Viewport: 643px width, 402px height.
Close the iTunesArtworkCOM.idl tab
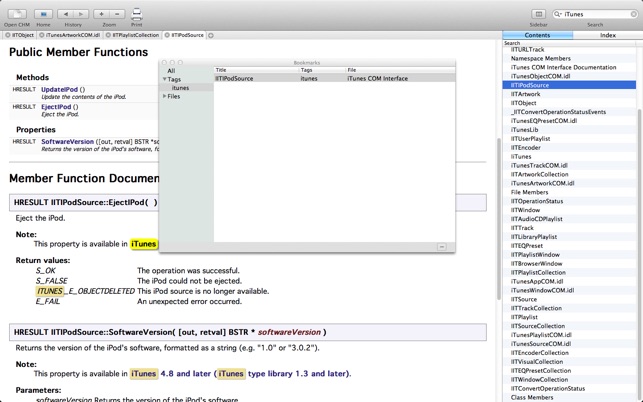coord(42,35)
